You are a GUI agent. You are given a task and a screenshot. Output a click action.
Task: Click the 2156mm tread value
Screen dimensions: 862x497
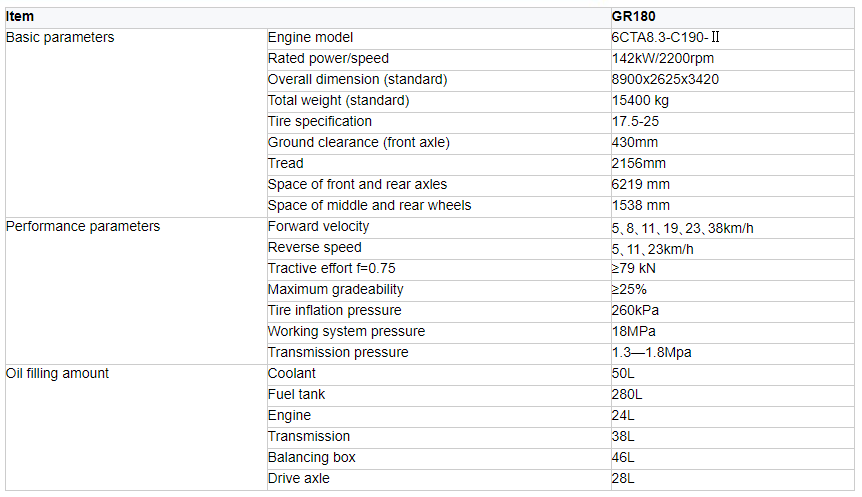(638, 163)
